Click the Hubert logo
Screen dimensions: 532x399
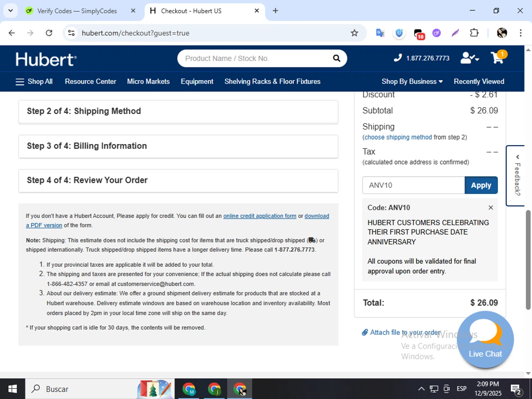pos(46,59)
